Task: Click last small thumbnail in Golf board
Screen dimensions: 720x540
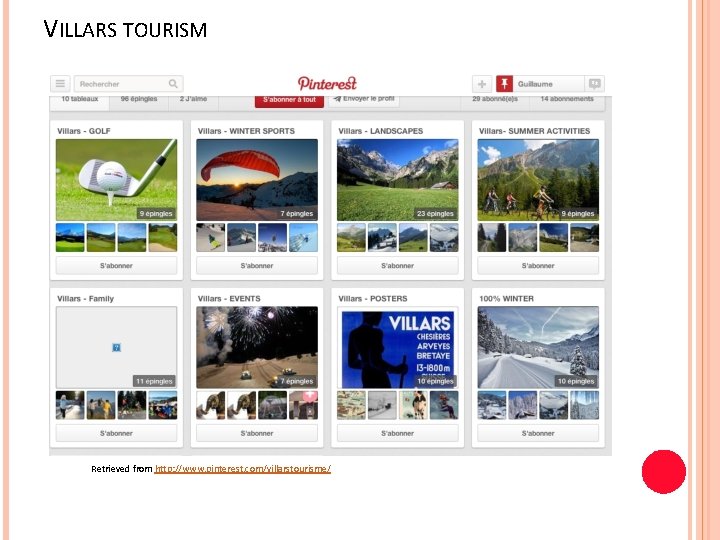Action: click(x=163, y=237)
